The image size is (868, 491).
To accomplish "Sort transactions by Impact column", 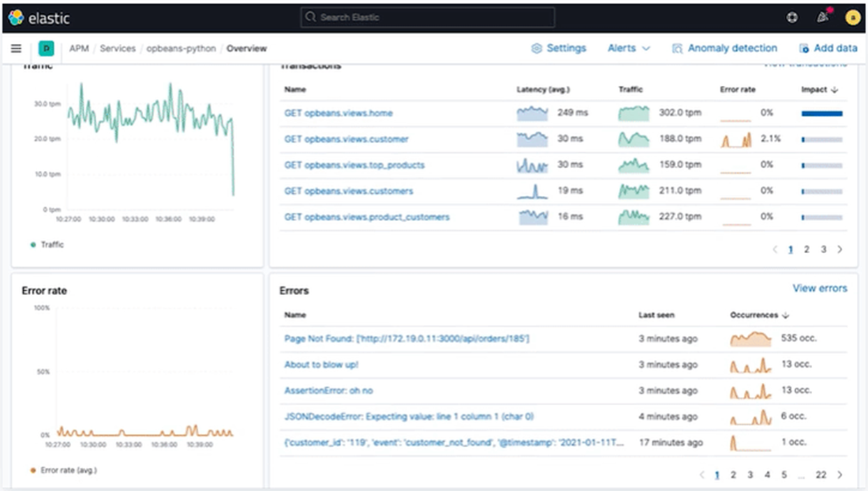I will (819, 89).
